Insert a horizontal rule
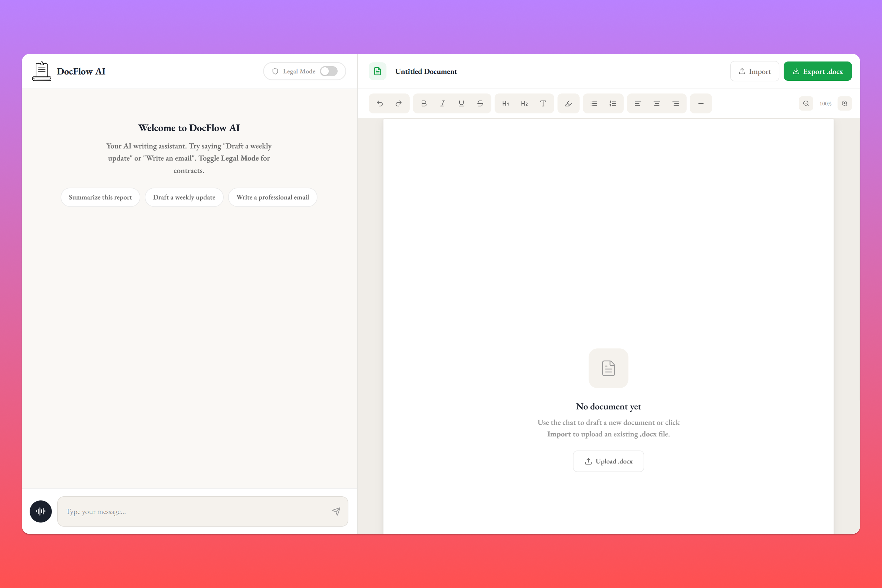Screen dimensions: 882x588 tap(701, 104)
